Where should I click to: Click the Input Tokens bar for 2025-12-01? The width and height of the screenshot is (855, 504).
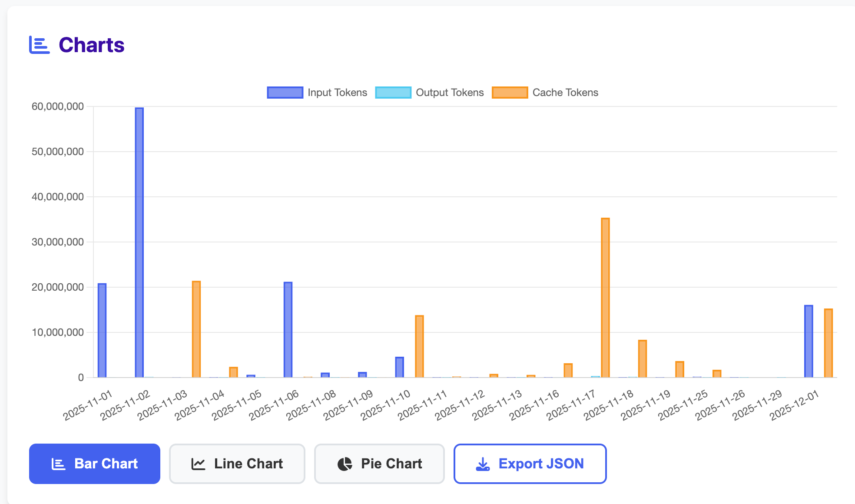coord(809,342)
